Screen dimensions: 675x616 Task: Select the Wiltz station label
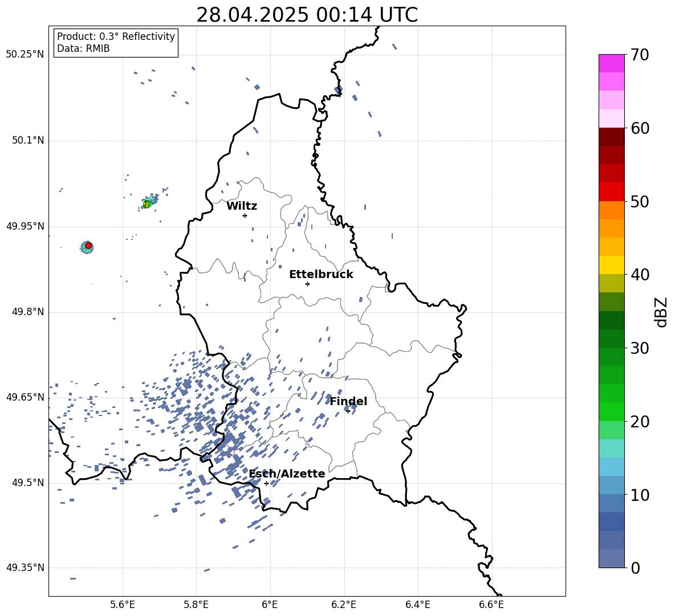tap(242, 206)
